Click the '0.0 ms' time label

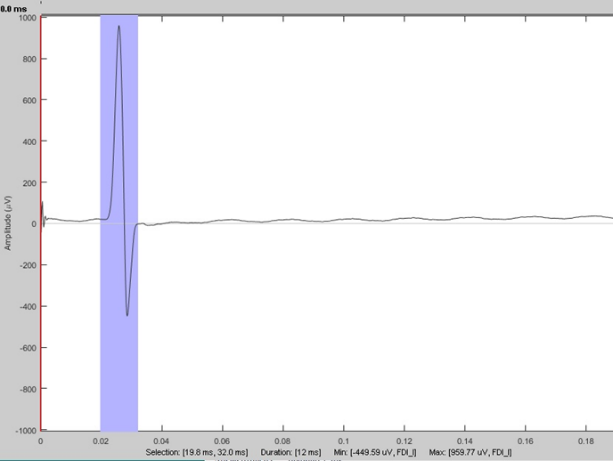pos(14,9)
